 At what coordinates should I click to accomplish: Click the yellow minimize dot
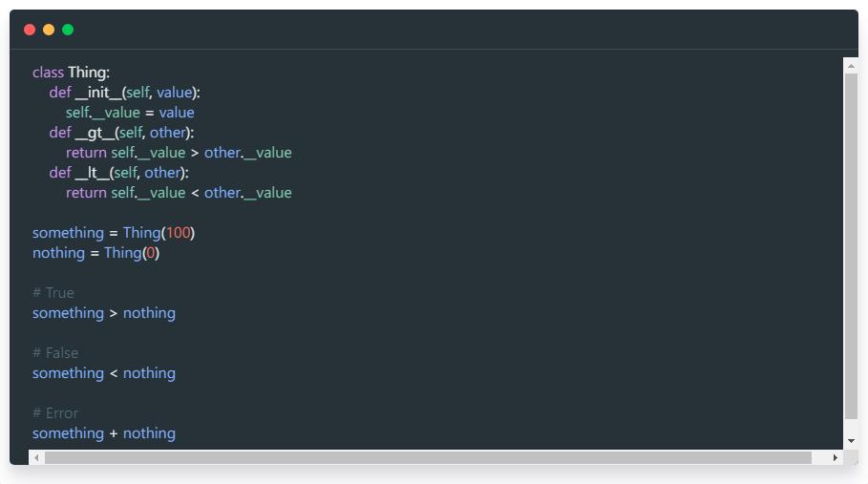click(49, 30)
